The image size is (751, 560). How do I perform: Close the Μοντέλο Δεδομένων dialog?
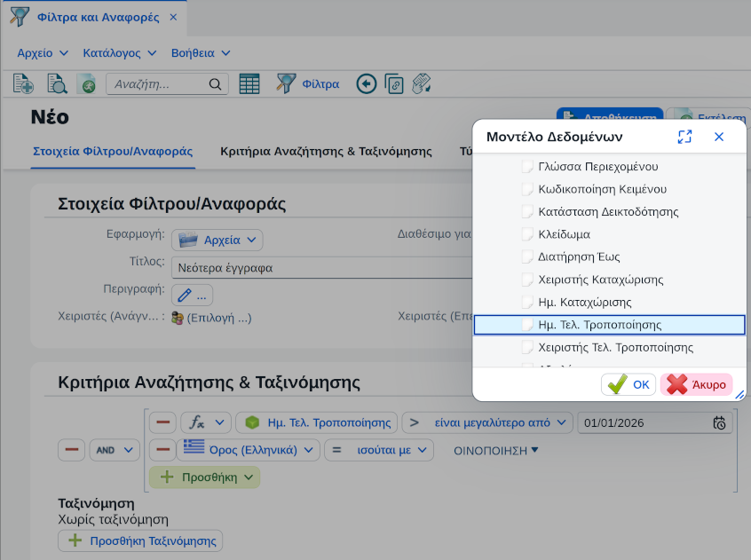click(719, 137)
